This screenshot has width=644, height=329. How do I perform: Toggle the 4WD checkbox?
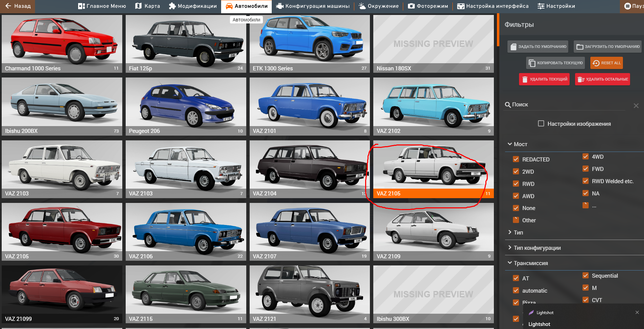tap(586, 157)
